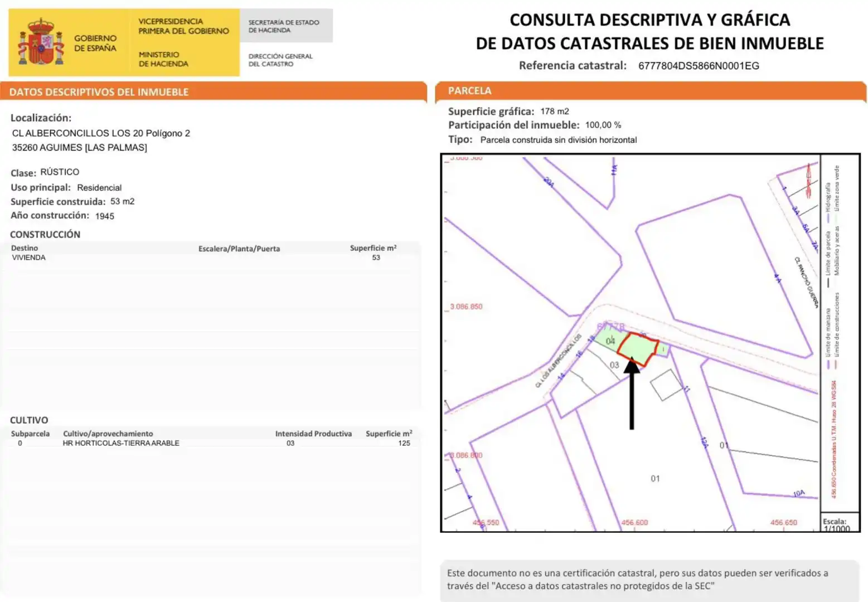
Task: Click coordinate label 3.086.850 on map
Action: pos(466,307)
